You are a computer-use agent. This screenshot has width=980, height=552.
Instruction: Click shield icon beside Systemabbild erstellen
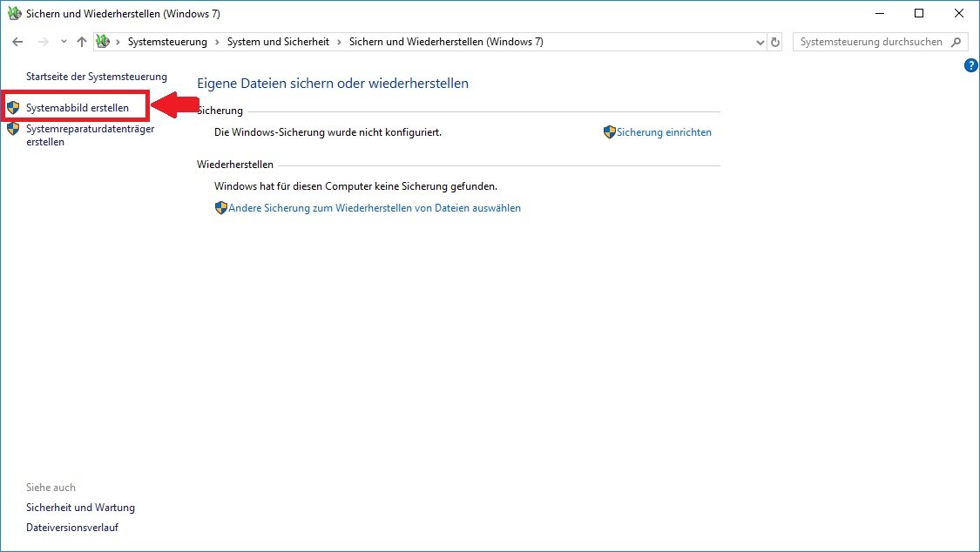[13, 108]
